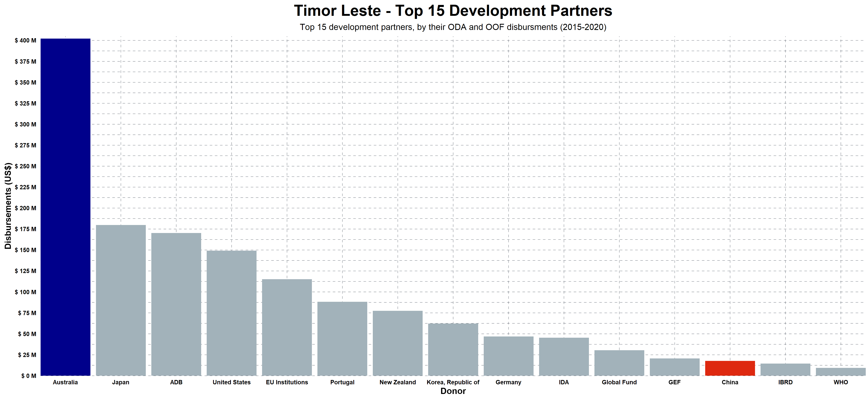Click the chart title Timor Leste
Viewport: 868px width, 396px height.
[x=453, y=11]
